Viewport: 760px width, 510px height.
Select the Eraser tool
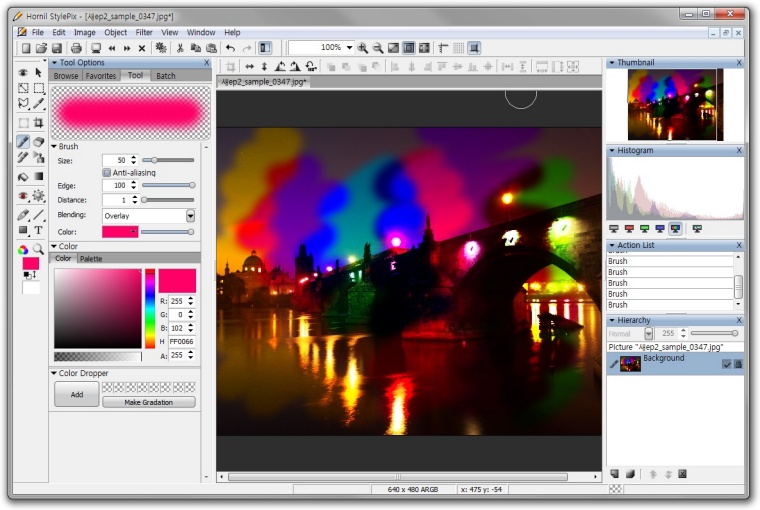pos(39,142)
